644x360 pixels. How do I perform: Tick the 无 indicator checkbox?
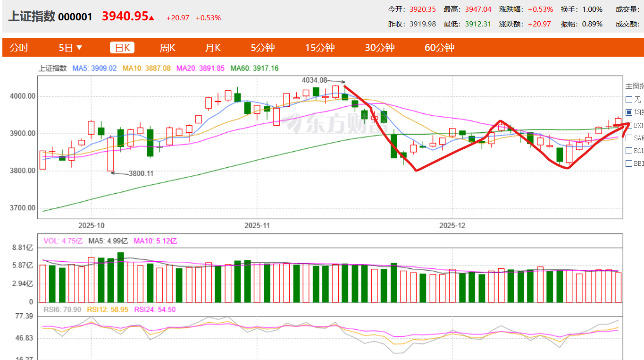coord(628,100)
